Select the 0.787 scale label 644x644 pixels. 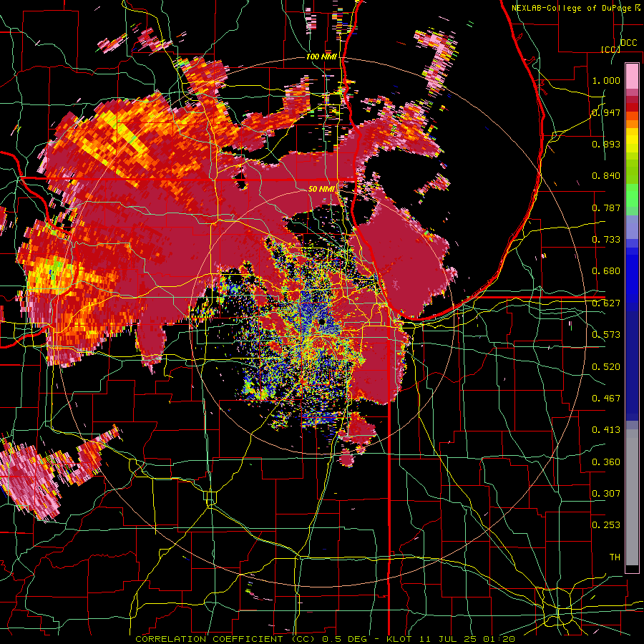pyautogui.click(x=606, y=208)
